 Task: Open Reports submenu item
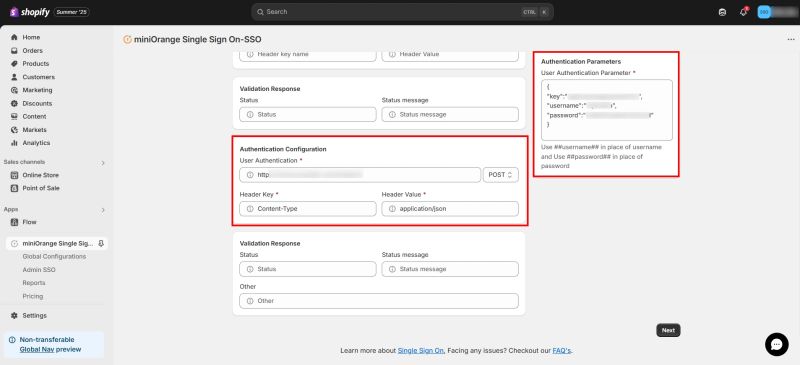[x=34, y=283]
